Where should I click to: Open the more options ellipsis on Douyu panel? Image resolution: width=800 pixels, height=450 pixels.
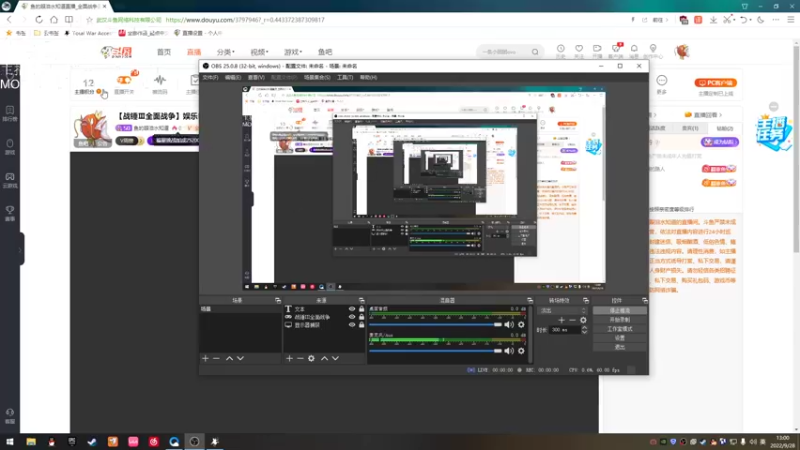(661, 80)
